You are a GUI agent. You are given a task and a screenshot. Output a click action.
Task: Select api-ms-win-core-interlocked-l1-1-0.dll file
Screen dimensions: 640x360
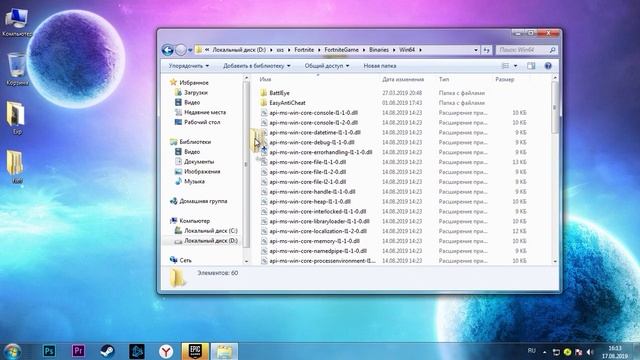click(318, 211)
